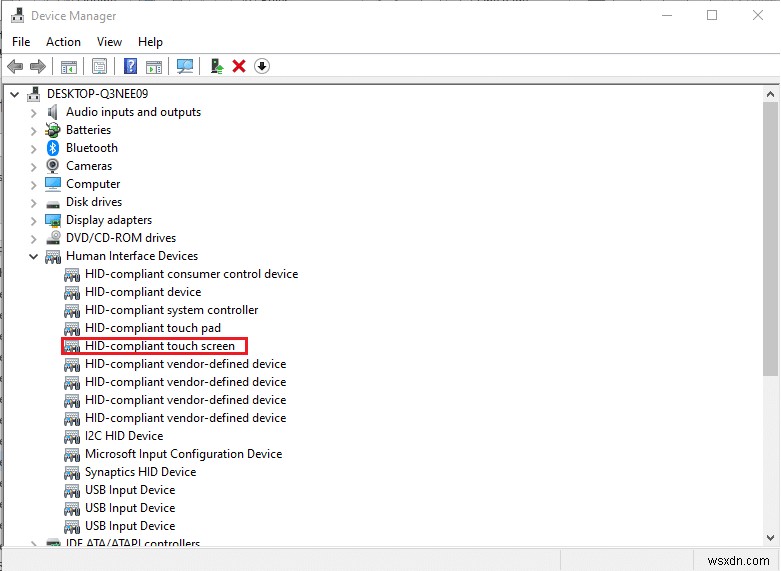Click the Human Interface Devices icon
Viewport: 781px width, 571px height.
[53, 257]
